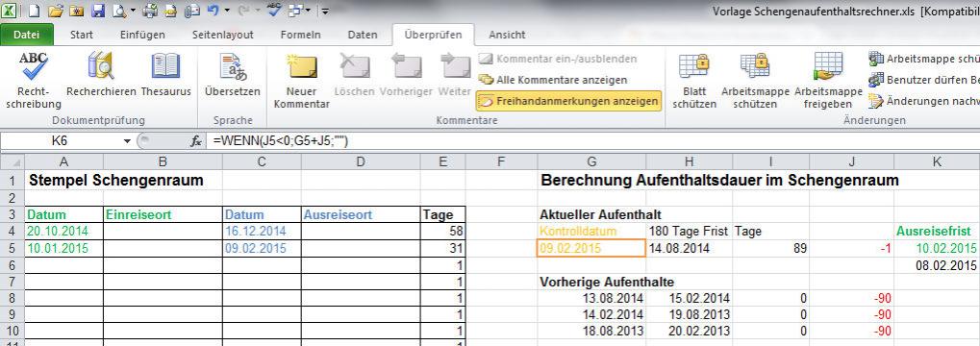Open the Ansicht tab
The width and height of the screenshot is (980, 346).
coord(507,35)
